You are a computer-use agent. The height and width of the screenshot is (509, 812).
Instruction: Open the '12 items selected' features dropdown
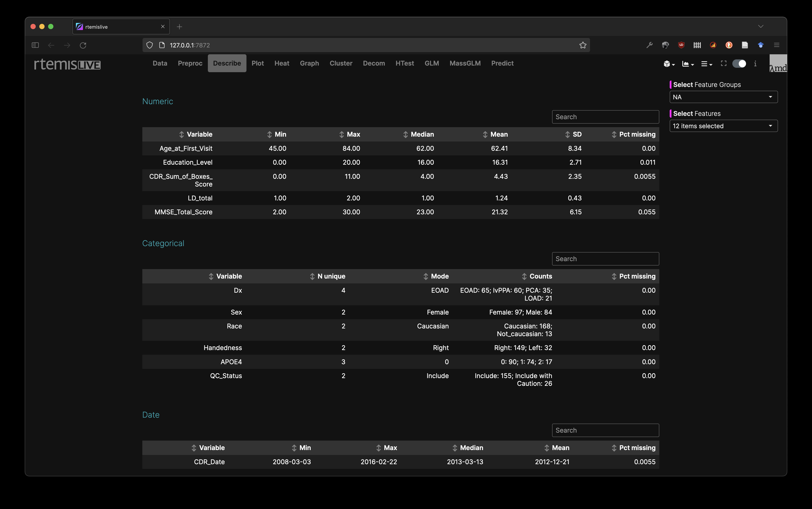(723, 126)
